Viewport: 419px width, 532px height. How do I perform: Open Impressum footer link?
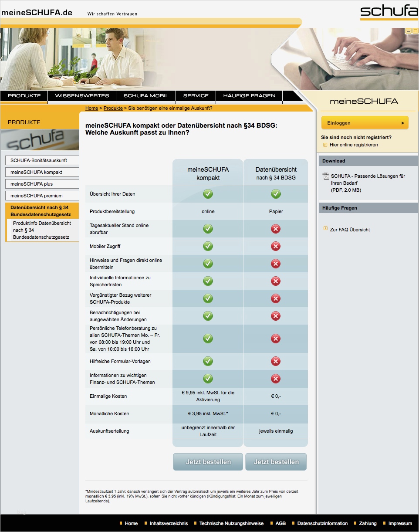click(400, 523)
